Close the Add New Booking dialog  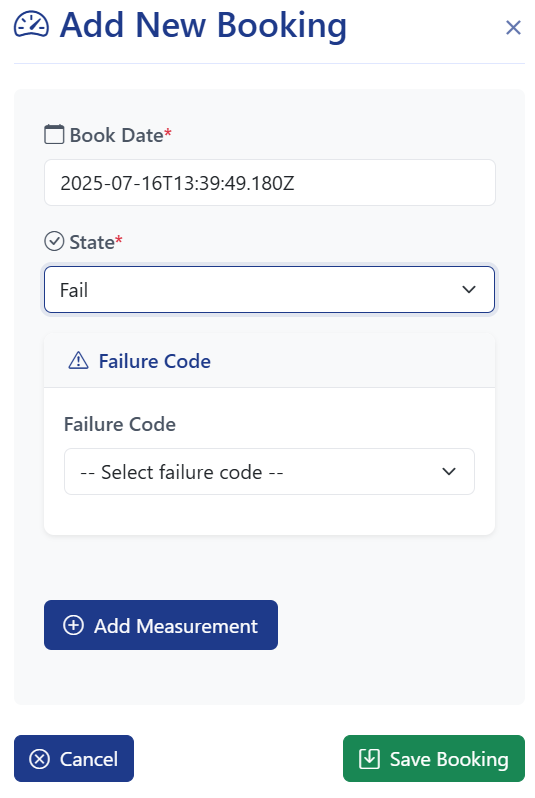pyautogui.click(x=513, y=27)
